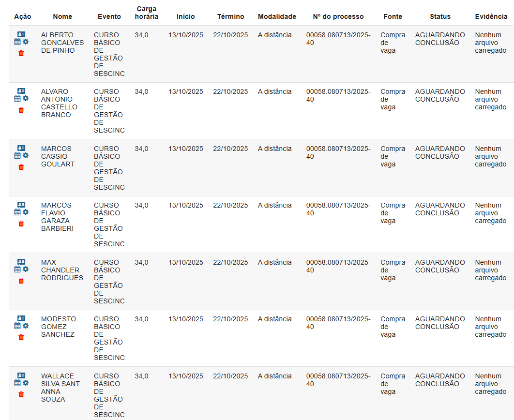Screen dimensions: 514x420
Task: Click the gear icon for Marcos Cassio Goulart
Action: (x=26, y=155)
